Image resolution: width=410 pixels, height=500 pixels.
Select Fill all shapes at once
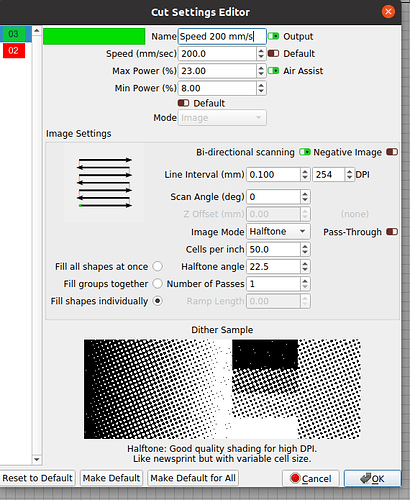pyautogui.click(x=157, y=266)
